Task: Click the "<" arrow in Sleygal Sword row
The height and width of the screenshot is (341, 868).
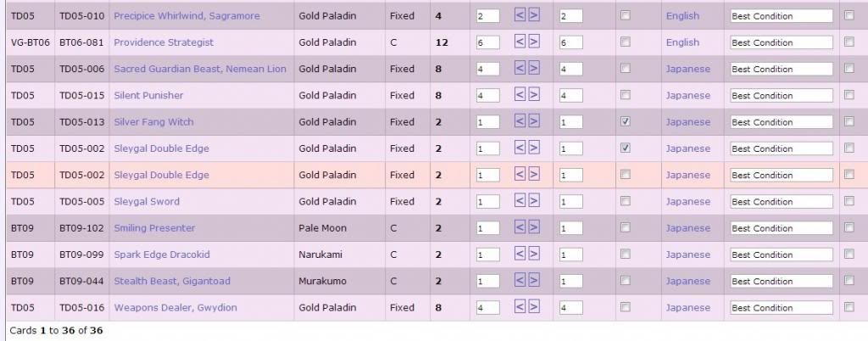Action: point(520,202)
